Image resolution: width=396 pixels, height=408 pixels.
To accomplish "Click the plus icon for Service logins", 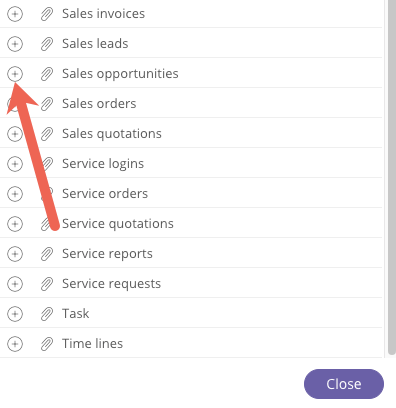I will 15,164.
